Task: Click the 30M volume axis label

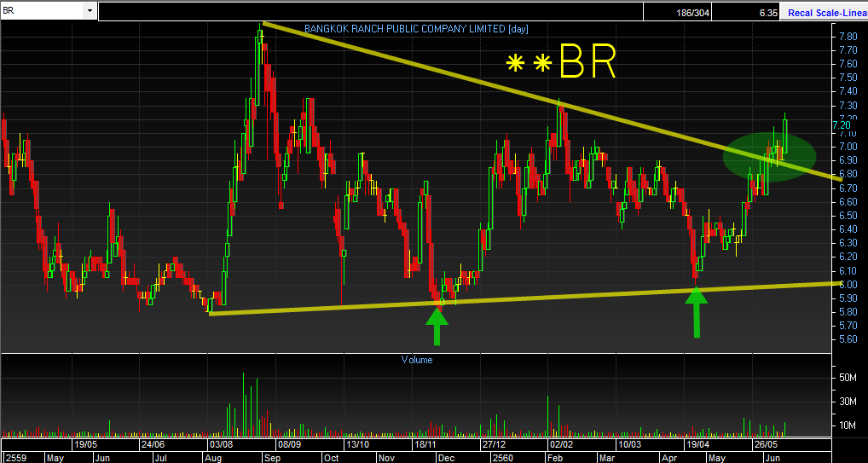Action: click(x=848, y=402)
